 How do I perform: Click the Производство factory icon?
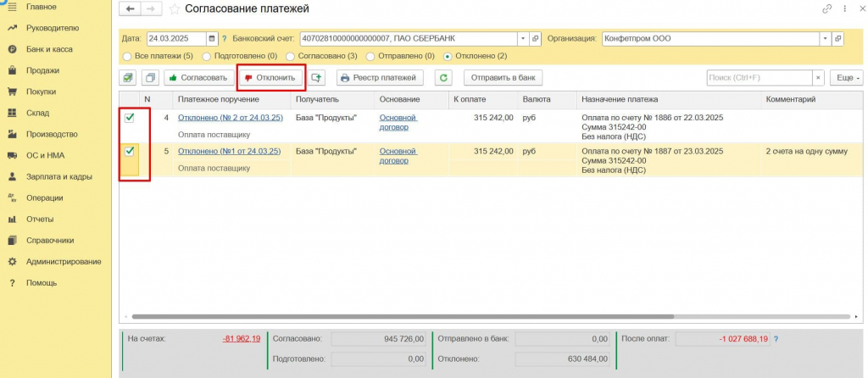(x=12, y=134)
